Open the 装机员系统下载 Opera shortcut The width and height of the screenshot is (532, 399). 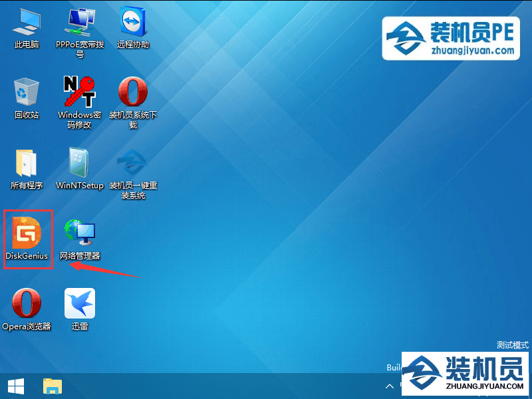132,103
